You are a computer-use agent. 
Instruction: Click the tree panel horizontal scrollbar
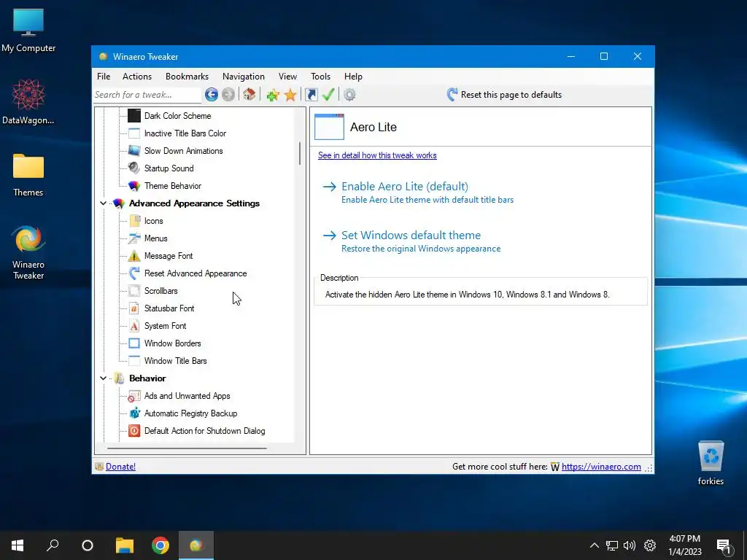pos(187,448)
